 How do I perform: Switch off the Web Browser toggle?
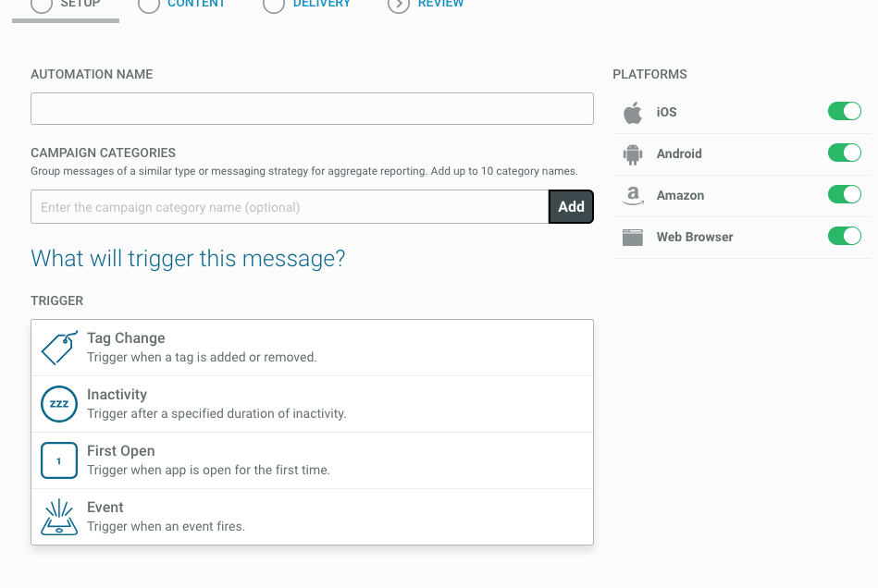(x=844, y=237)
